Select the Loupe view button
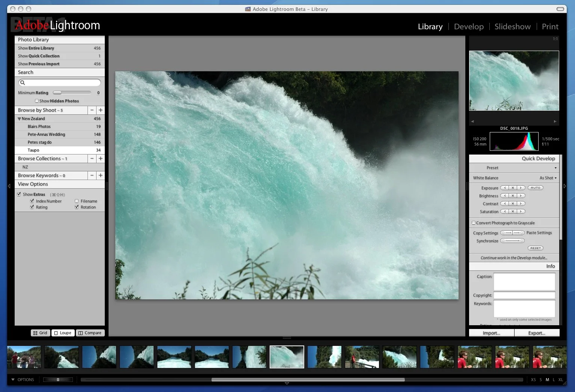 63,333
